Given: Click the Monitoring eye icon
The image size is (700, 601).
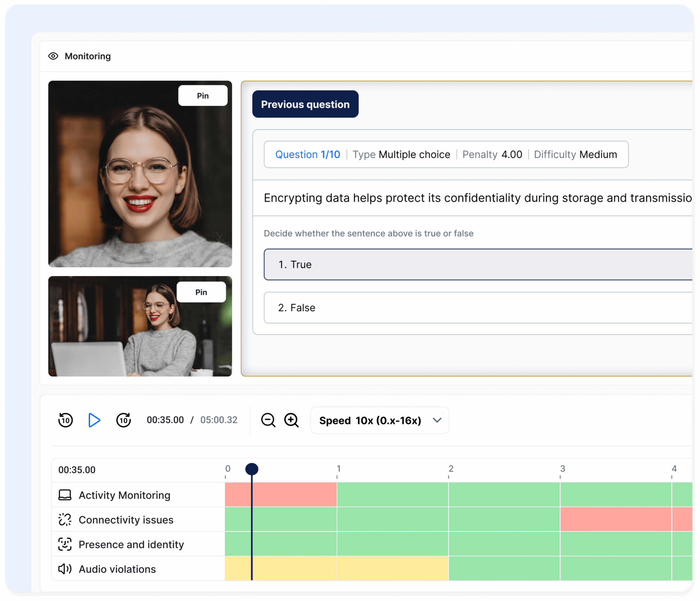Looking at the screenshot, I should [x=53, y=56].
